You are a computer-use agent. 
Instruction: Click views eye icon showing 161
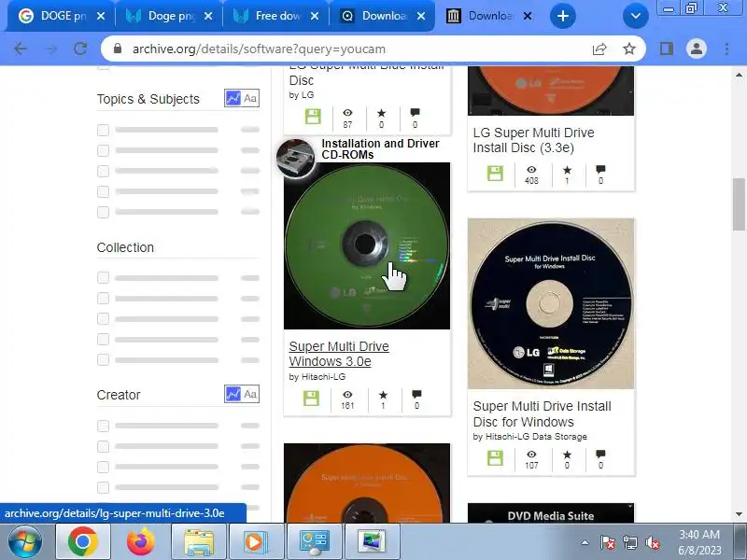coord(347,394)
